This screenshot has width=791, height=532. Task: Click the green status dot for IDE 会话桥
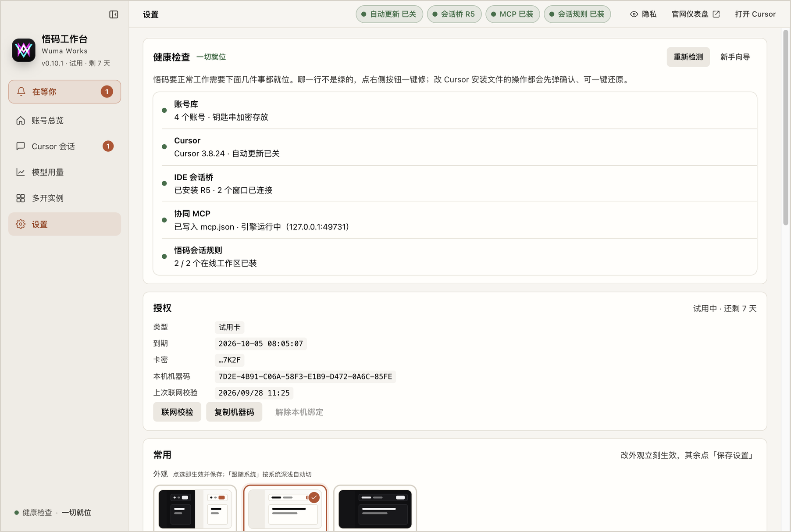coord(164,183)
